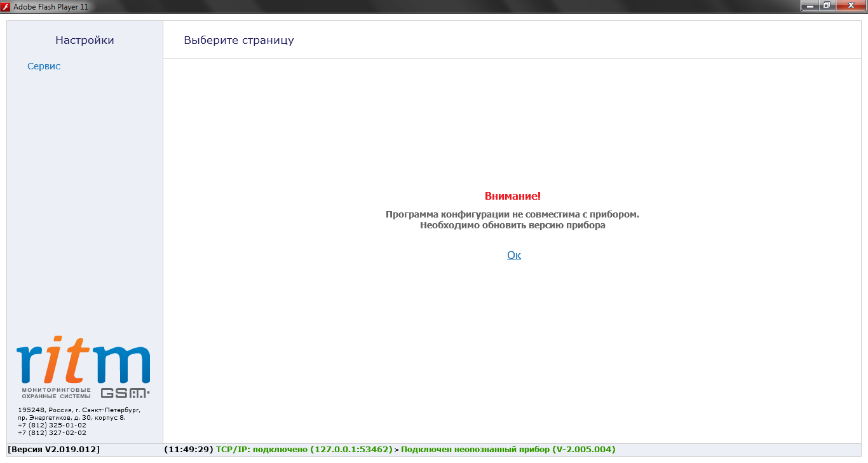868x463 pixels.
Task: Click the Adobe Flash Player title bar icon
Action: 7,6
